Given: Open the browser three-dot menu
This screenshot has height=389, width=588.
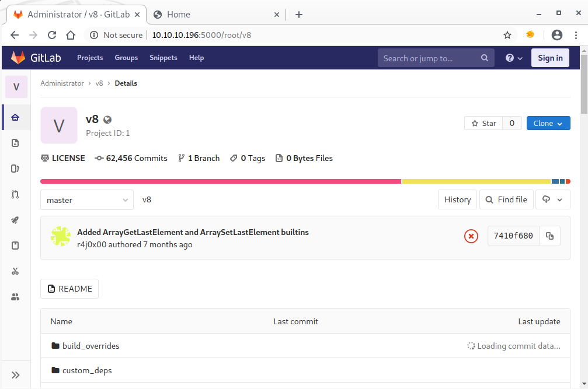Looking at the screenshot, I should [576, 35].
